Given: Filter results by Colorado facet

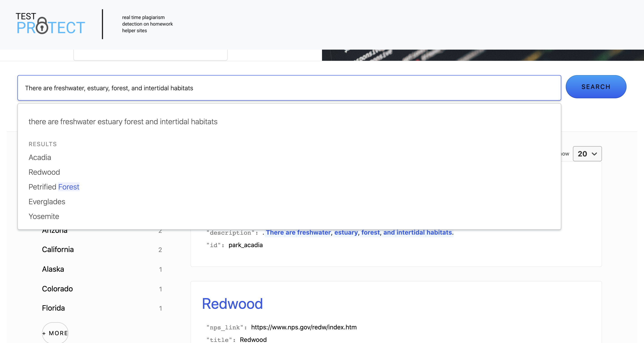Looking at the screenshot, I should coord(57,289).
